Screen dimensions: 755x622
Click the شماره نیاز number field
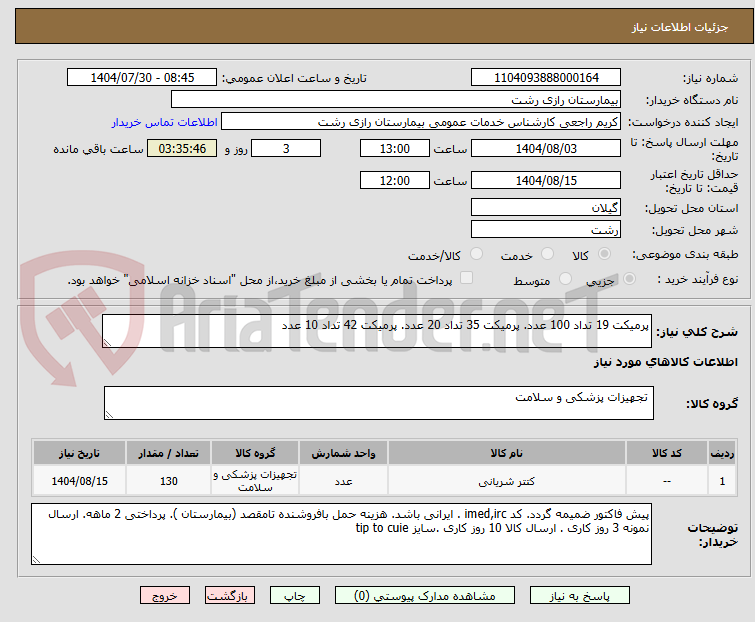[546, 78]
